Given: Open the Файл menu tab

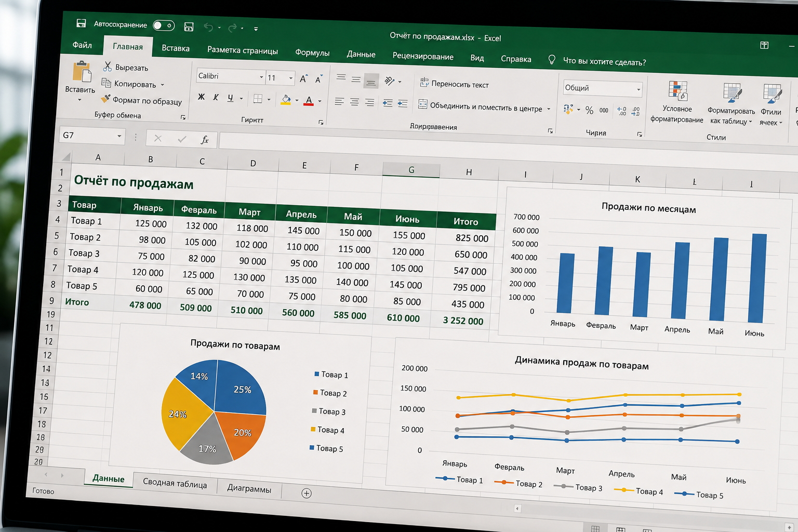Looking at the screenshot, I should 82,45.
